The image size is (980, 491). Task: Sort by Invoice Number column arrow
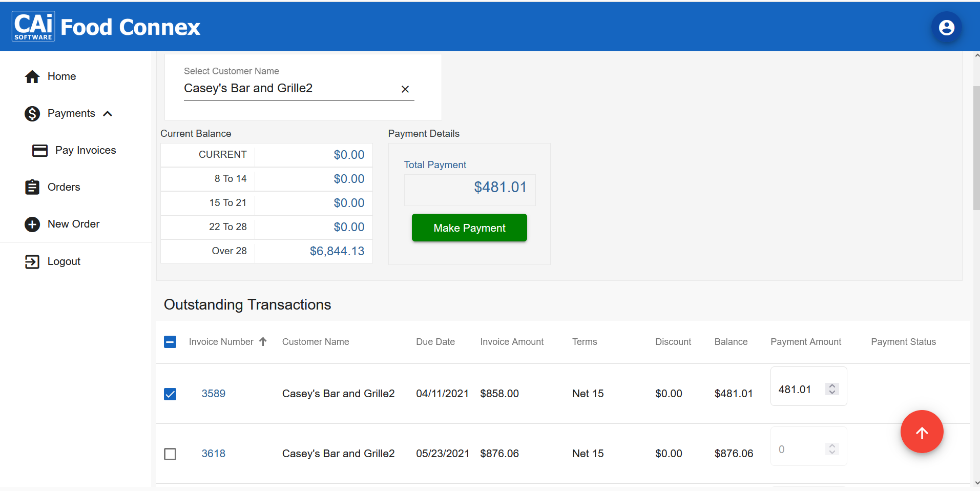tap(263, 341)
